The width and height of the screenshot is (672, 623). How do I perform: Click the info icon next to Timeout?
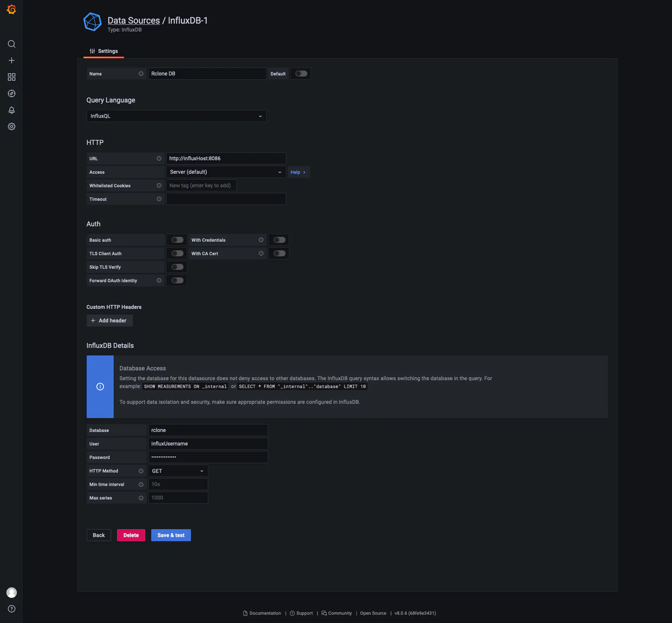[159, 199]
